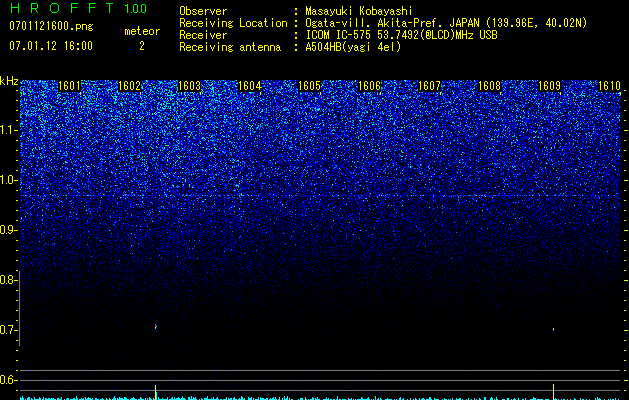Click version number 1.0.0
The image size is (629, 400).
(135, 9)
